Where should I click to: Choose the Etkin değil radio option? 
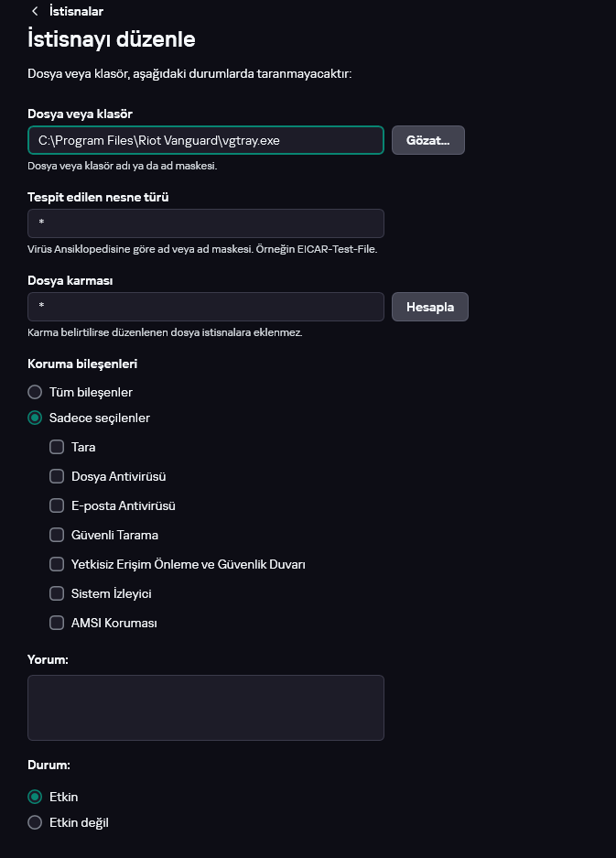pos(36,822)
